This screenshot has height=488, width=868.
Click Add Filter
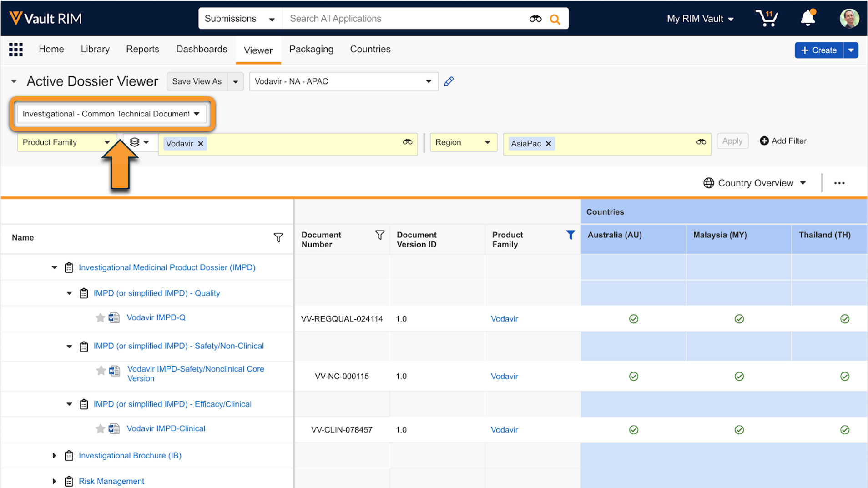783,141
